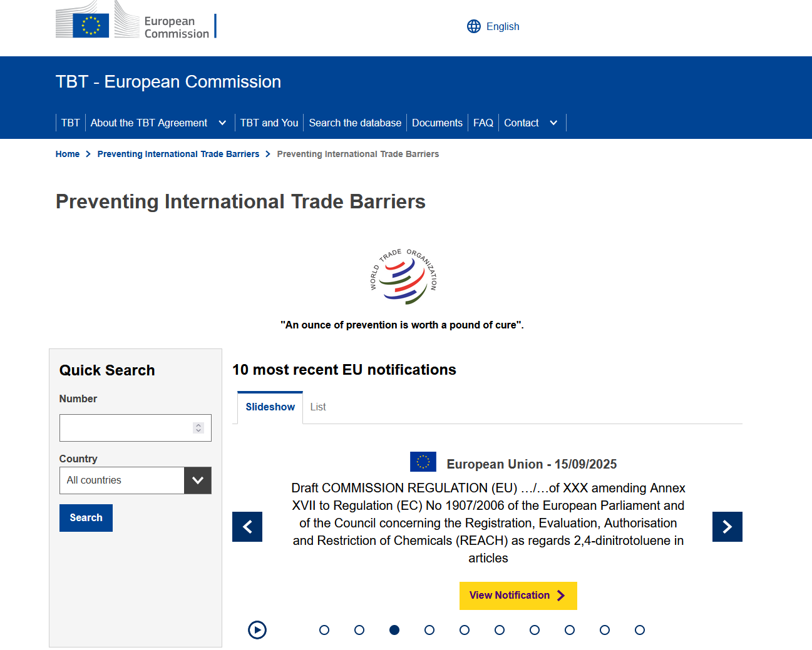Jump to fourth slide dot
Screen dimensions: 812x650
click(x=429, y=630)
